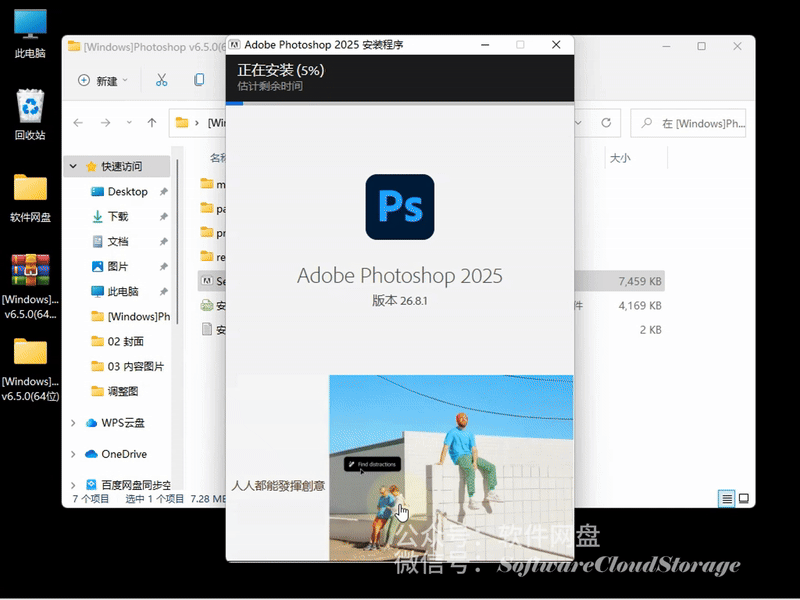Open the 新建 dropdown menu

[106, 80]
